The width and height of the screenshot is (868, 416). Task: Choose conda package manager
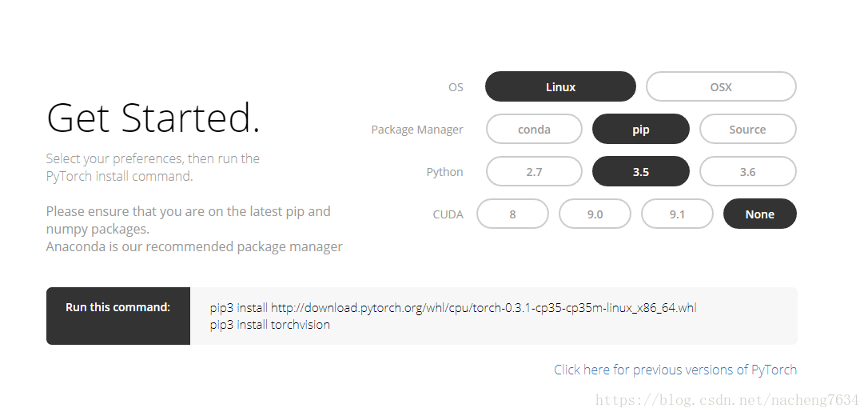pos(534,129)
